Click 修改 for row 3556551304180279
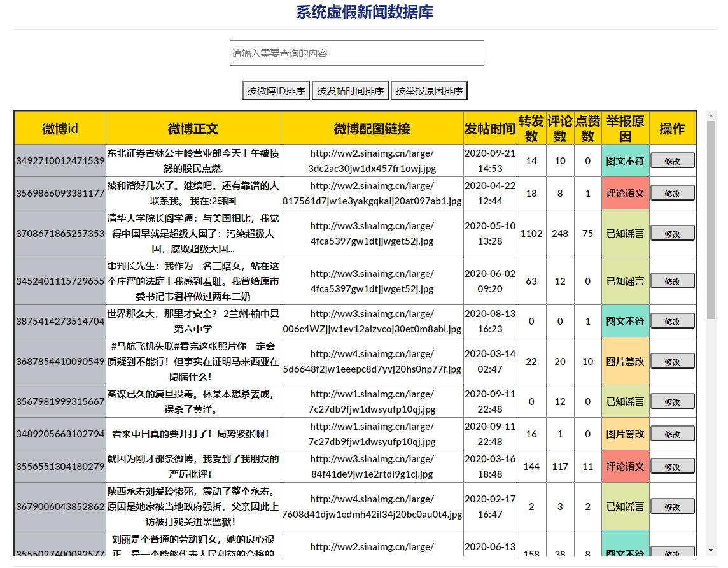The width and height of the screenshot is (728, 568). [672, 466]
